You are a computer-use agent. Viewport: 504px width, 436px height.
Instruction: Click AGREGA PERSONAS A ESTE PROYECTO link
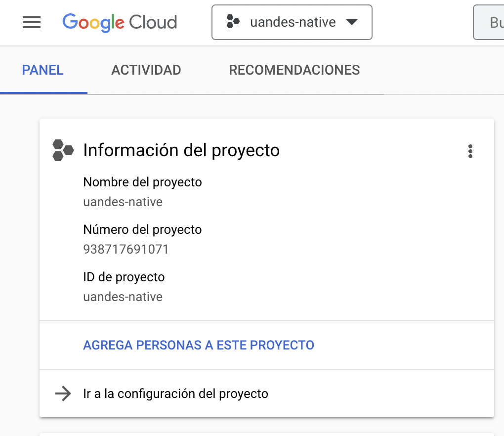coord(199,345)
